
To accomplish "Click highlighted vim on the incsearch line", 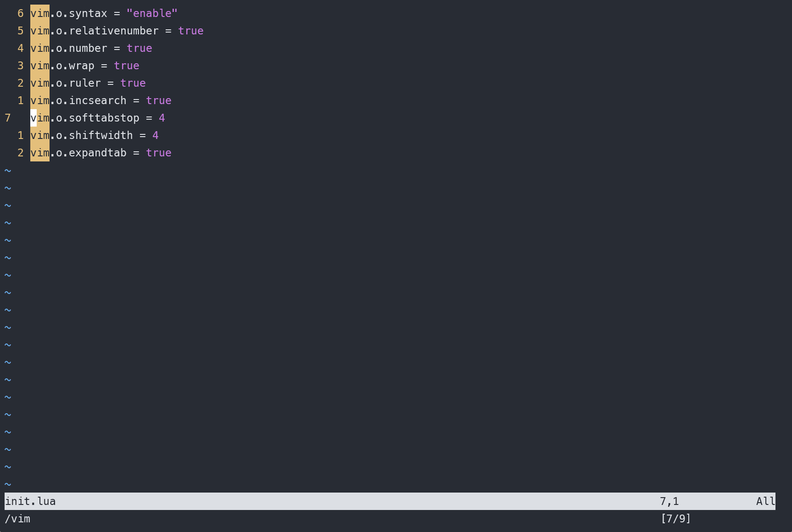I will click(40, 100).
